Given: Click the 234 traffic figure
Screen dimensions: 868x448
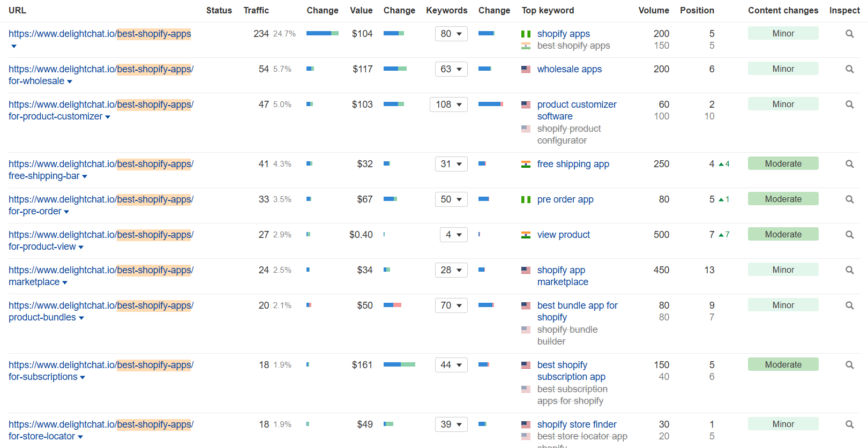Looking at the screenshot, I should tap(261, 34).
